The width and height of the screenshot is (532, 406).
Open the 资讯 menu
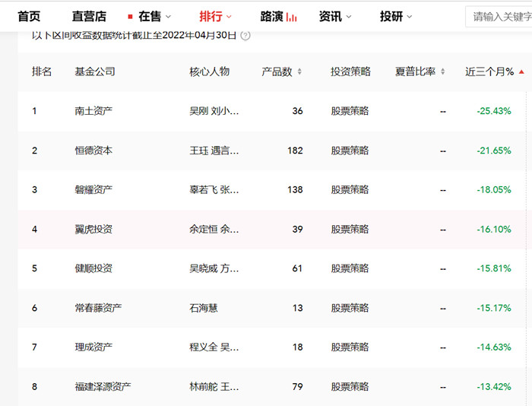(330, 16)
